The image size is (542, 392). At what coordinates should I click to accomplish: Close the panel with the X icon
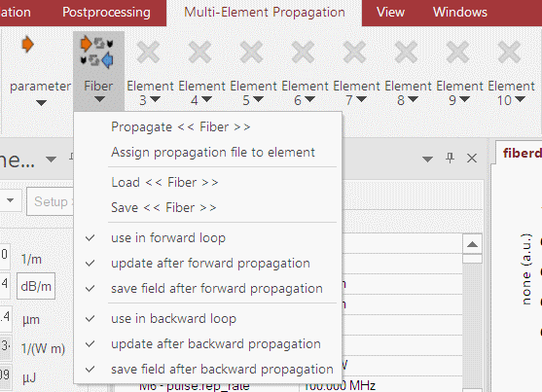click(472, 159)
